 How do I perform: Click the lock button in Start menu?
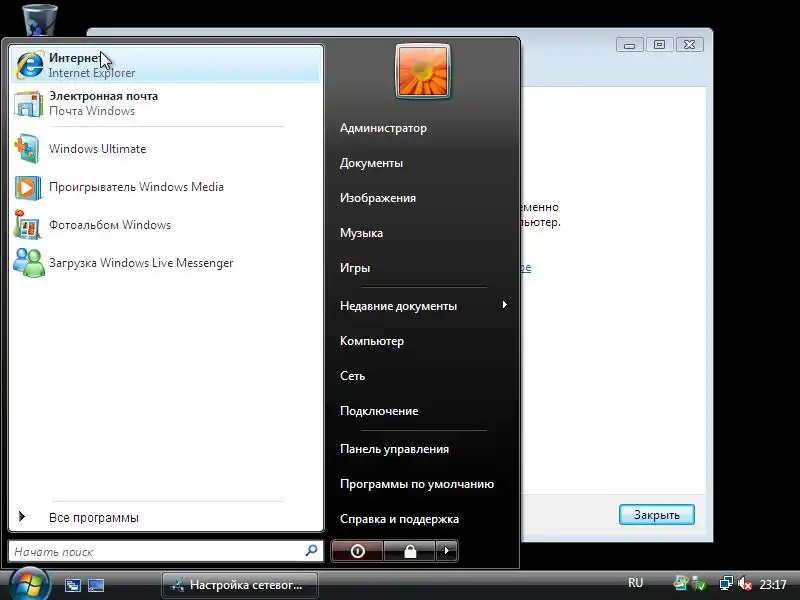(x=410, y=551)
